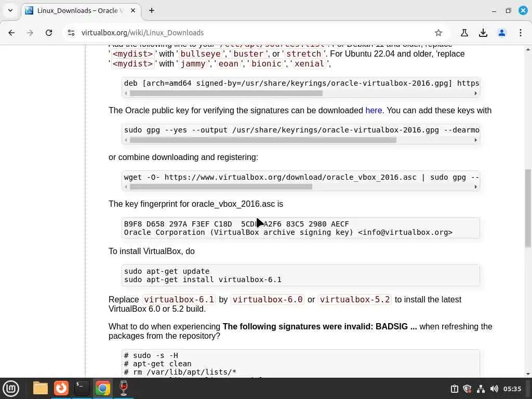
Task: Click the 'bullseye' code word
Action: coord(201,54)
